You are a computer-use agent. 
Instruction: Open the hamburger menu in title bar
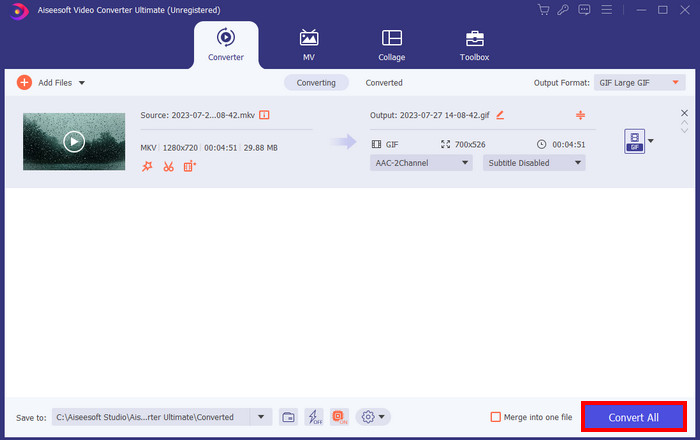tap(606, 9)
